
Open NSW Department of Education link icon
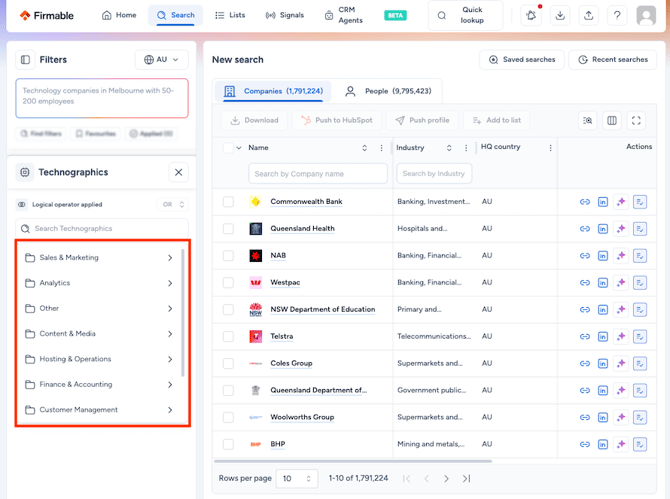585,309
